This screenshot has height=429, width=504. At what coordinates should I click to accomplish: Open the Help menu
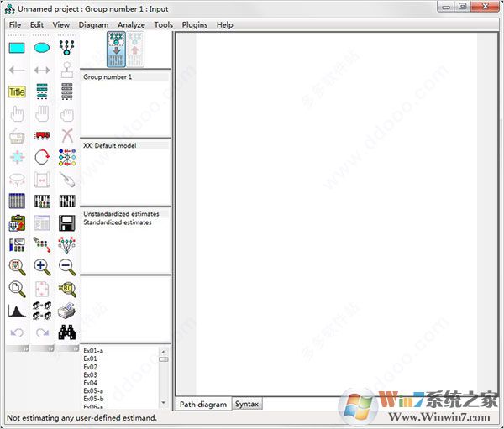pos(224,24)
